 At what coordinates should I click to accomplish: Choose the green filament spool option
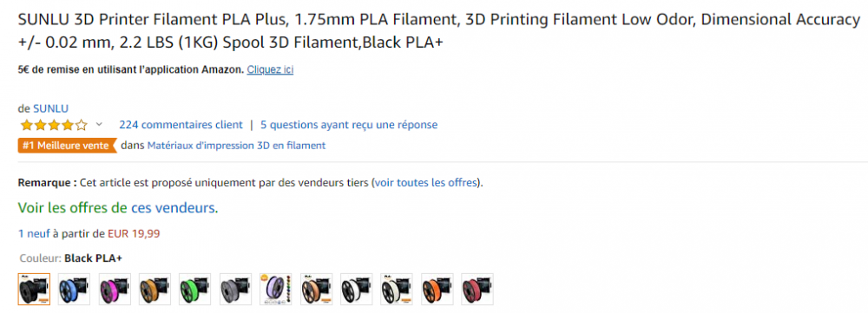click(x=195, y=290)
